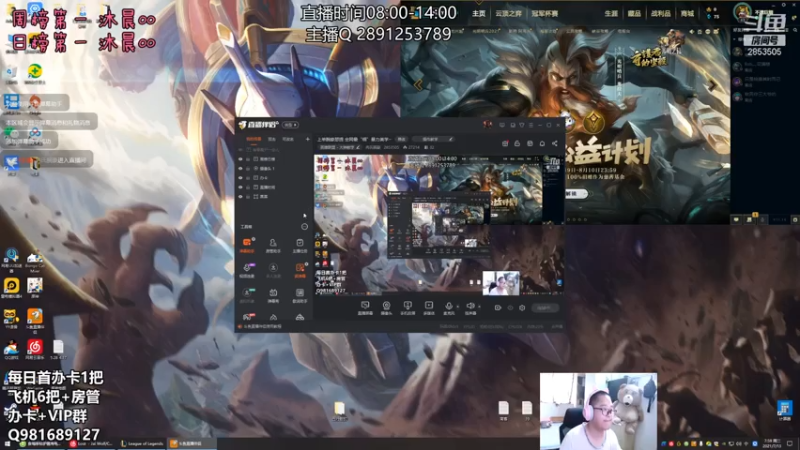This screenshot has height=450, width=800.
Task: Open the orange first tool in the streaming toolbox
Action: [247, 244]
